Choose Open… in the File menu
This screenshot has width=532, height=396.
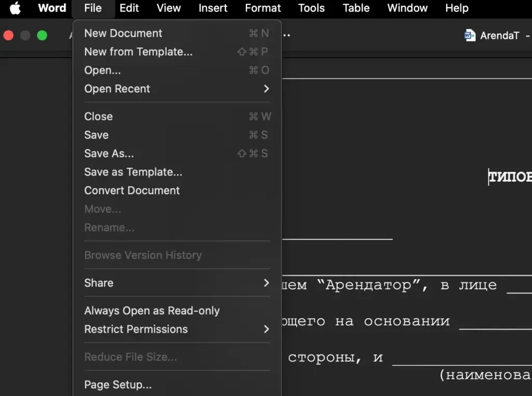(x=177, y=70)
